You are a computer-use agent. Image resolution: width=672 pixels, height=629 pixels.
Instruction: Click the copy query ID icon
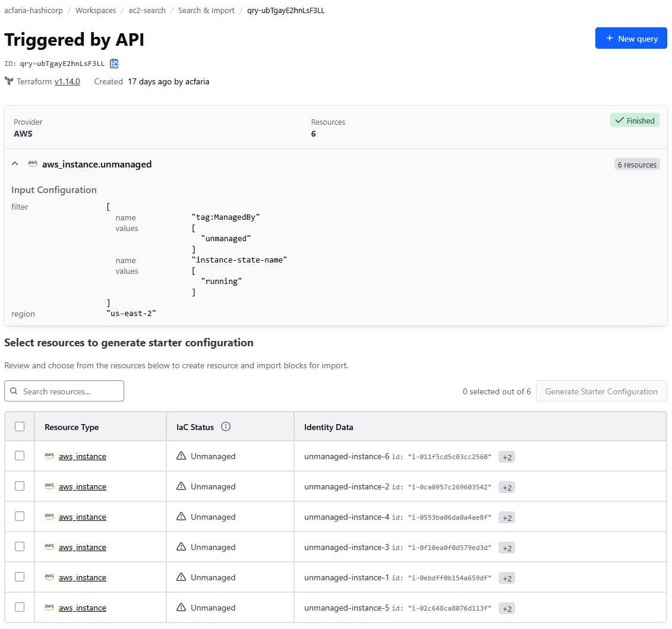point(114,64)
